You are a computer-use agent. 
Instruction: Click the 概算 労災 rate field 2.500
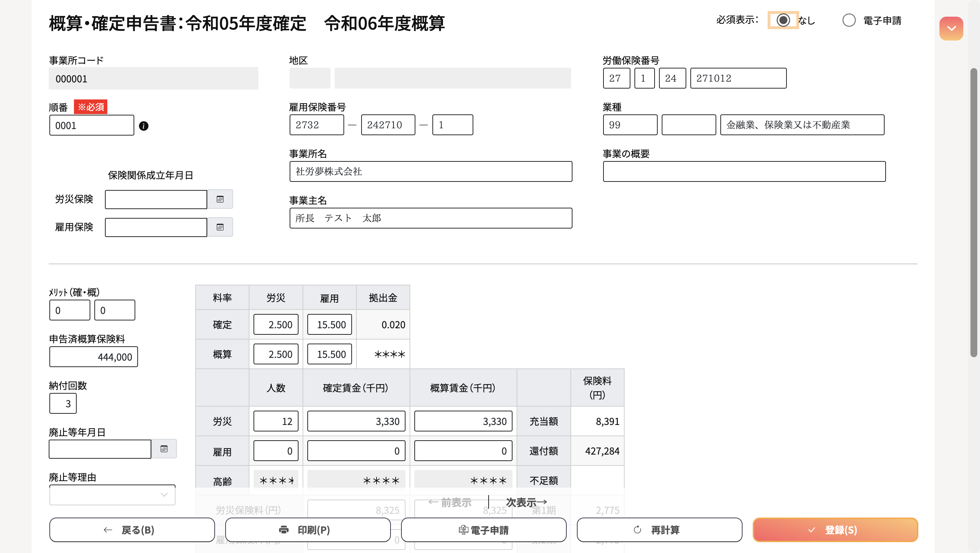coord(276,354)
